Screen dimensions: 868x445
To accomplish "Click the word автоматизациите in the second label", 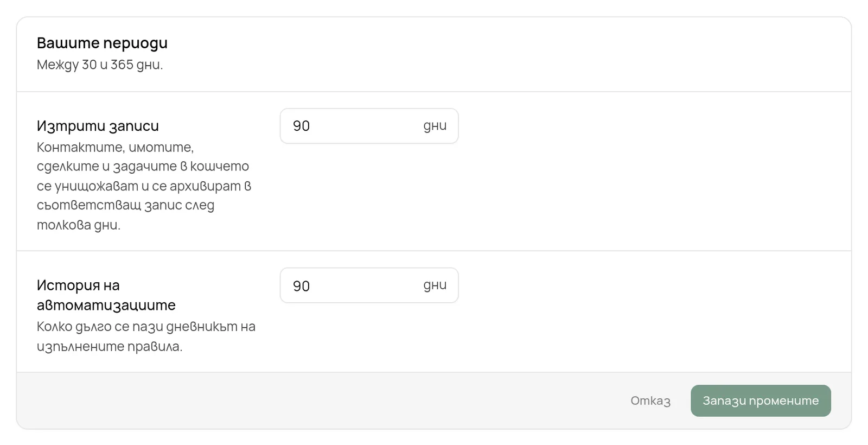I will pyautogui.click(x=106, y=305).
